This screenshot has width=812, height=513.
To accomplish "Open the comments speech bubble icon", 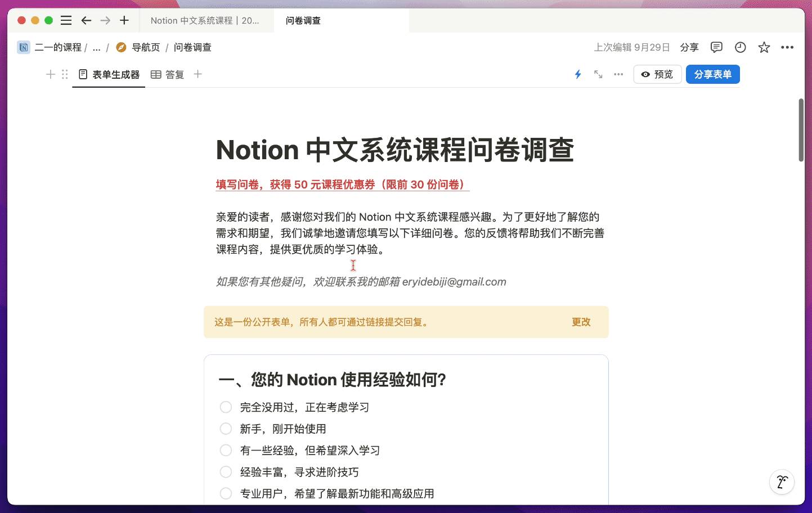I will (x=716, y=47).
